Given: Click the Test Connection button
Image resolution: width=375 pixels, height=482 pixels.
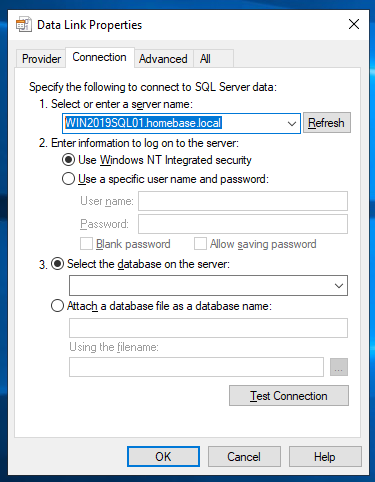Looking at the screenshot, I should 289,396.
